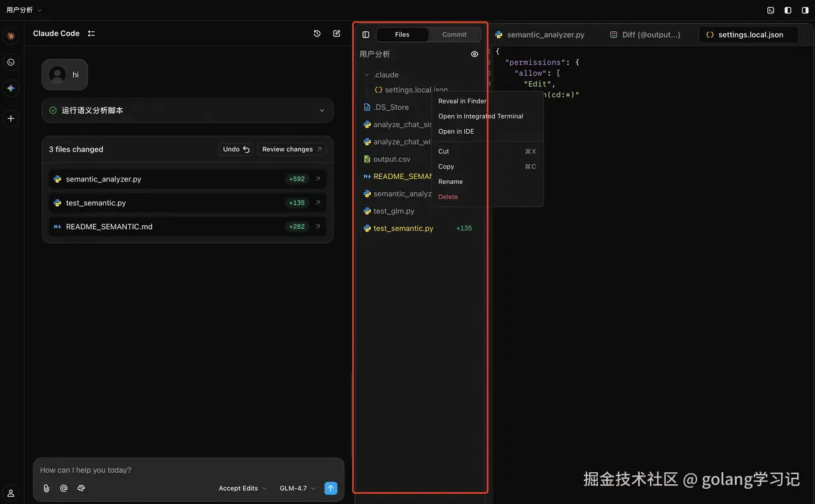Open arrow icon for test_semantic.py changed row
This screenshot has width=815, height=504.
tap(318, 203)
